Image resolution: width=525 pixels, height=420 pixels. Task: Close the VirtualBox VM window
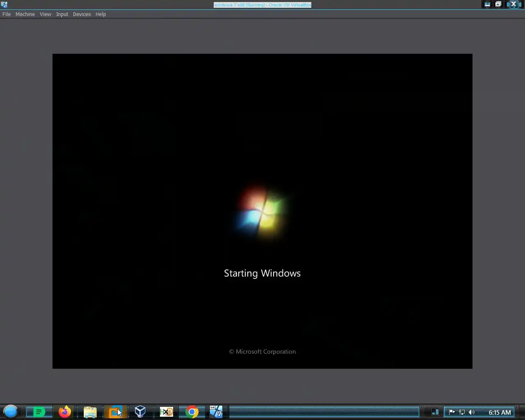coord(513,5)
